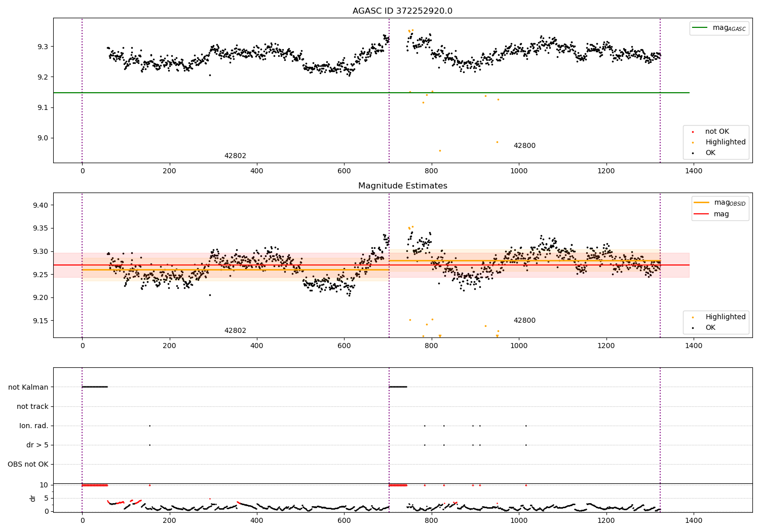Click the orange mag OBSID line for obsid 42800
The height and width of the screenshot is (532, 760).
coord(524,260)
